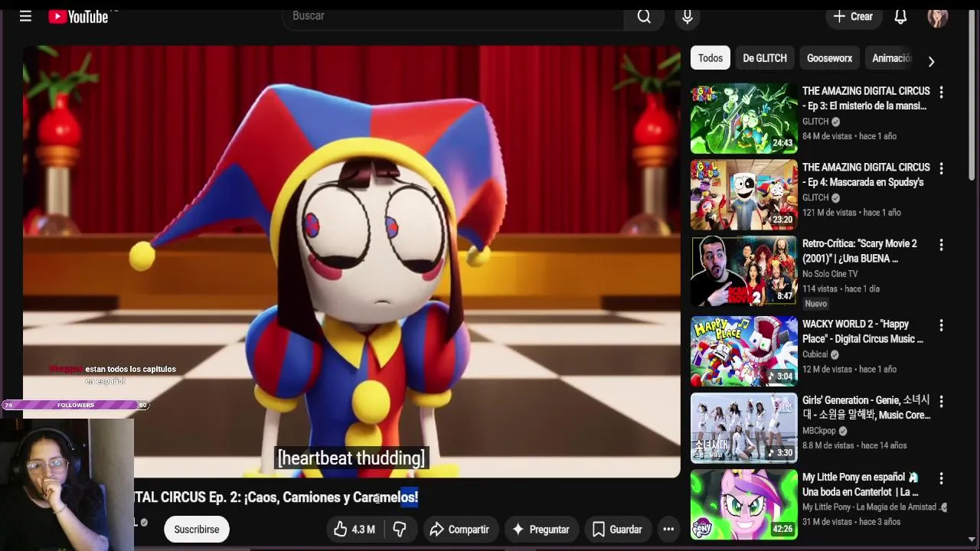Viewport: 980px width, 551px height.
Task: Open the No Solo Cine TV channel
Action: 830,274
